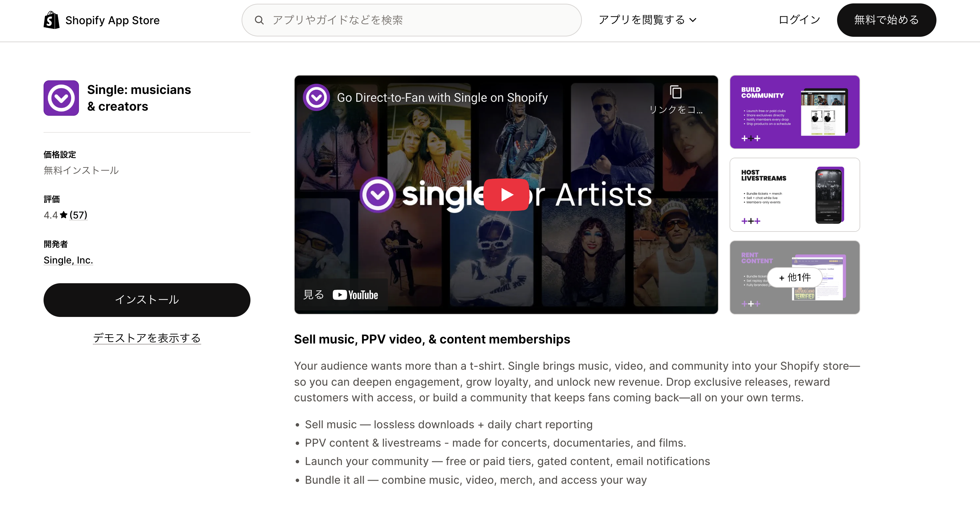The image size is (980, 512).
Task: Click the magnifier icon in the search bar
Action: 260,20
